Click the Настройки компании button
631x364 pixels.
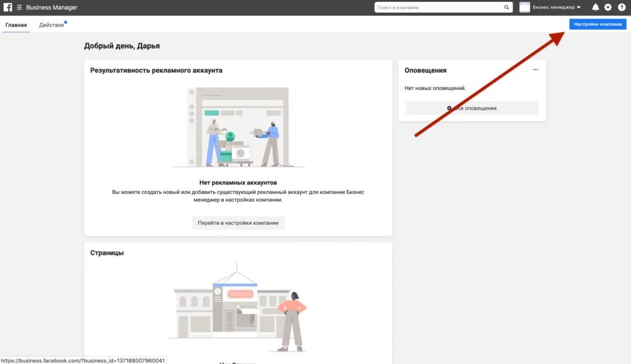point(598,24)
